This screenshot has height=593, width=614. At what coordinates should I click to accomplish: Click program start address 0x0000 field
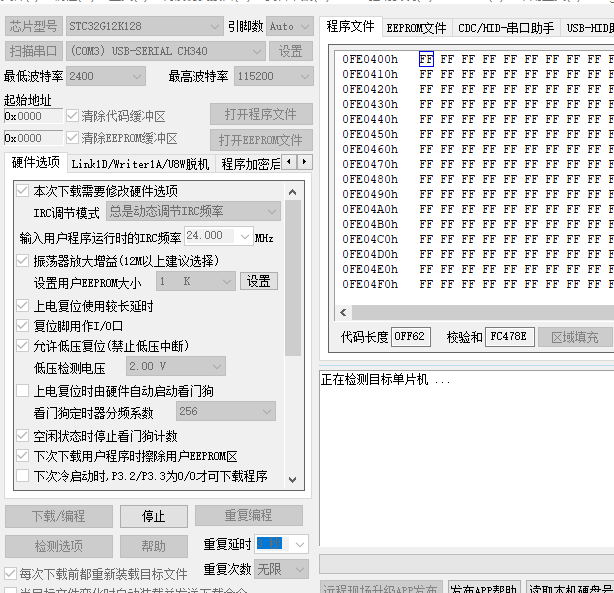tap(33, 116)
